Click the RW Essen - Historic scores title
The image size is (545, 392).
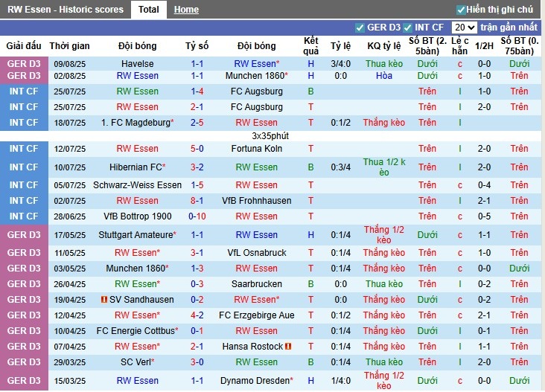pyautogui.click(x=66, y=10)
